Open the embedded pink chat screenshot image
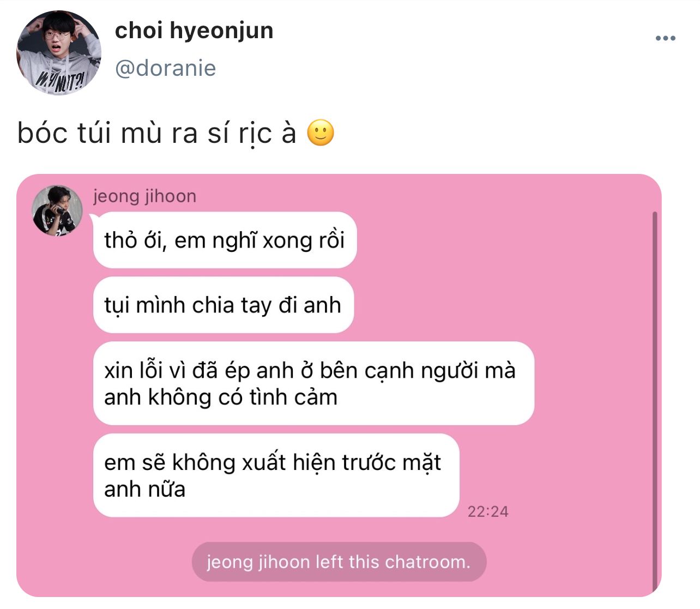Screen dimensions: 700x609 point(339,385)
